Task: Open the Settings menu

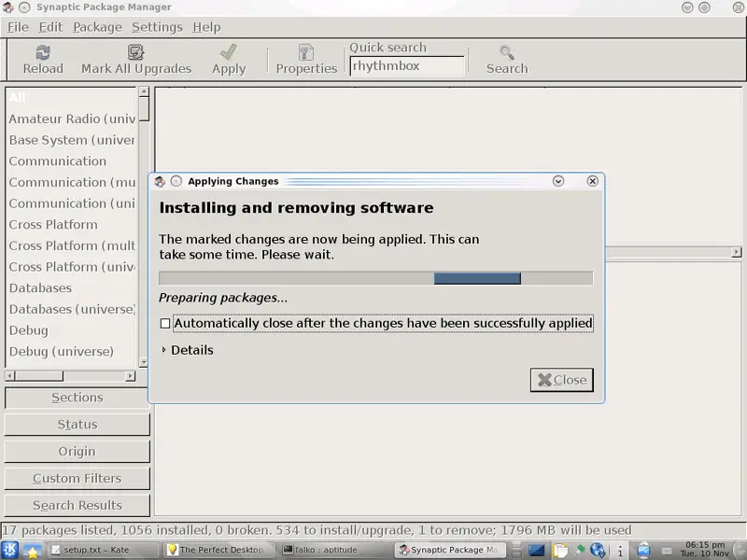Action: coord(157,27)
